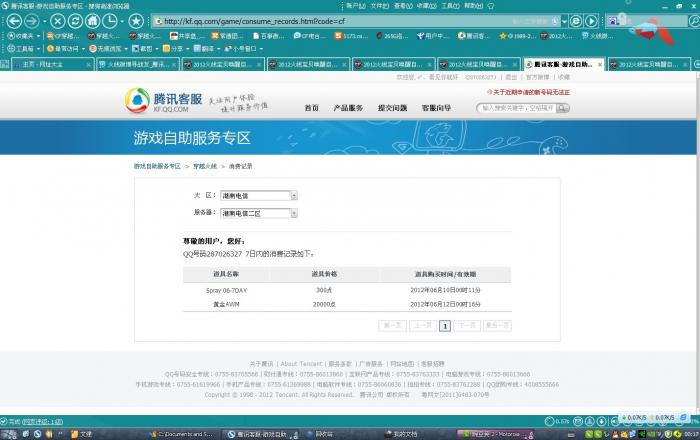Open the 客服向导 navigation link
Screen dimensions: 700x440
click(x=436, y=108)
